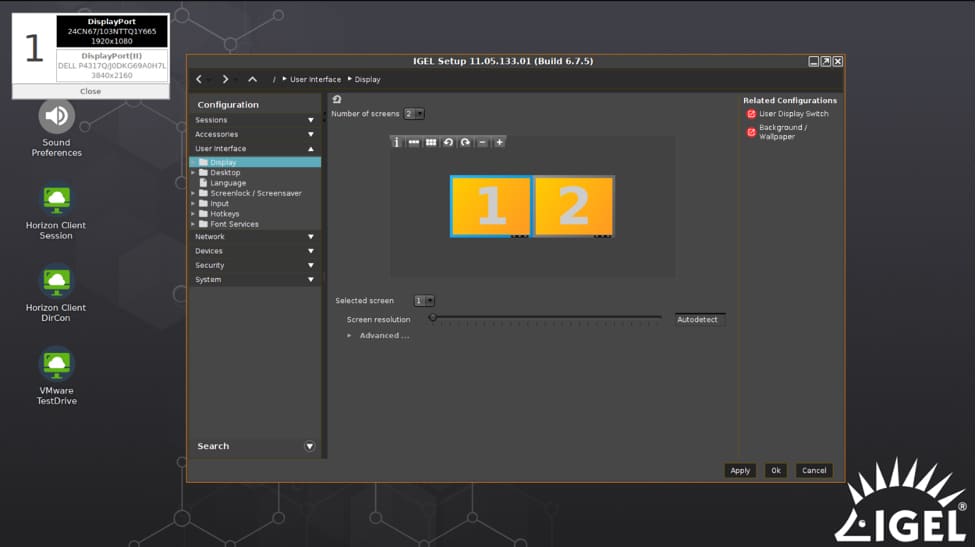Viewport: 977px width, 547px height.
Task: Expand the Search panel arrow
Action: point(310,447)
